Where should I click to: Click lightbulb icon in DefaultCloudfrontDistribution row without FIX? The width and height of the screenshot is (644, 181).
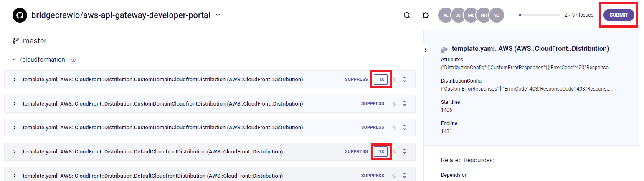404,176
